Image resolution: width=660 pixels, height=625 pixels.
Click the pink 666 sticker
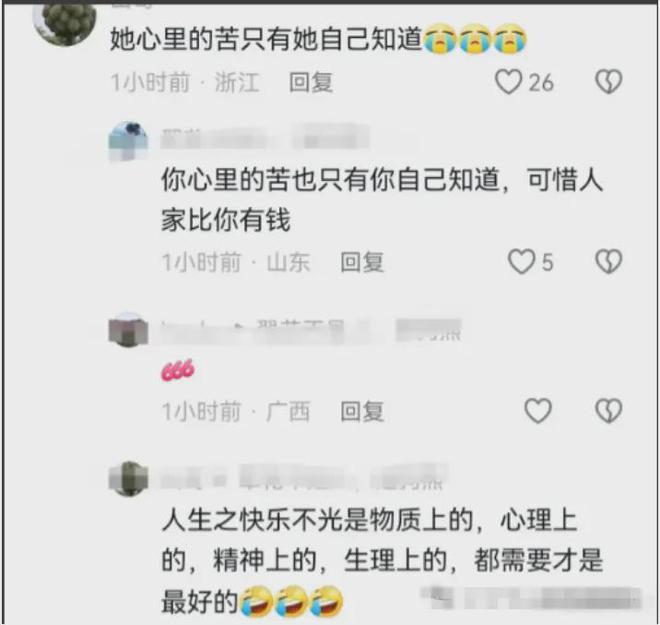pos(178,370)
